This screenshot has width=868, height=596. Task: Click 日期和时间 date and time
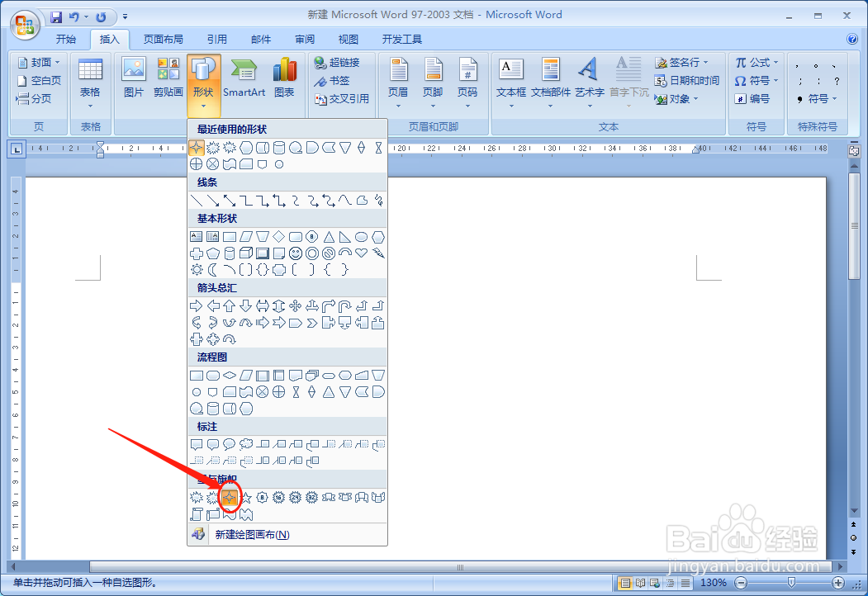[686, 81]
